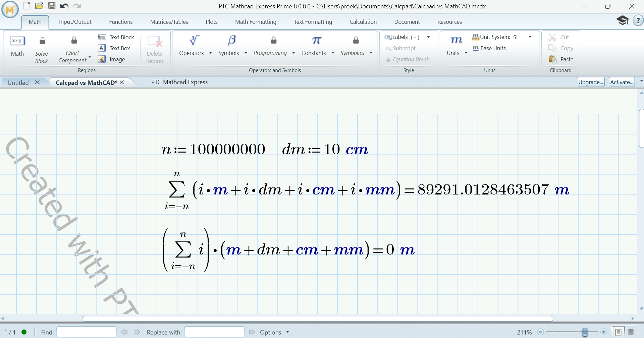This screenshot has width=644, height=338.
Task: Insert a Text Block region
Action: pos(116,37)
